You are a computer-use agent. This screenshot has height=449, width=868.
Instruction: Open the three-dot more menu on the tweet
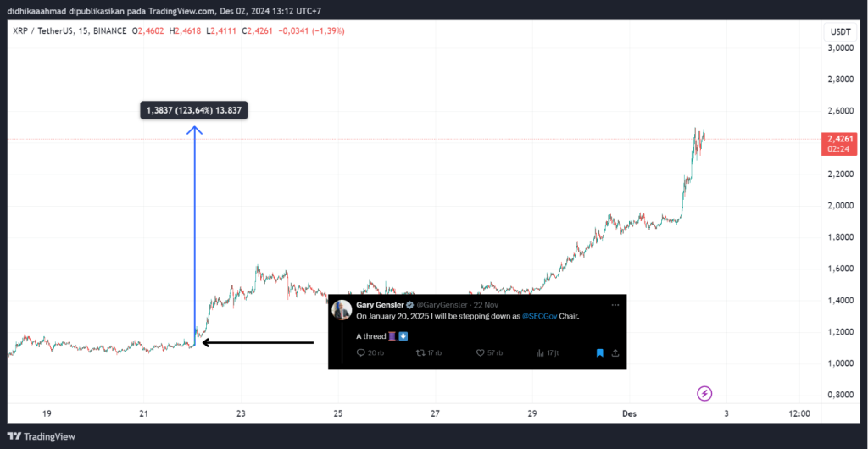(x=615, y=305)
